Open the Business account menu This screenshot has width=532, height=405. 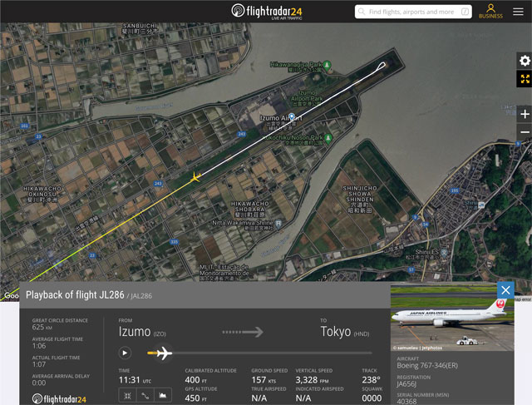pyautogui.click(x=490, y=11)
